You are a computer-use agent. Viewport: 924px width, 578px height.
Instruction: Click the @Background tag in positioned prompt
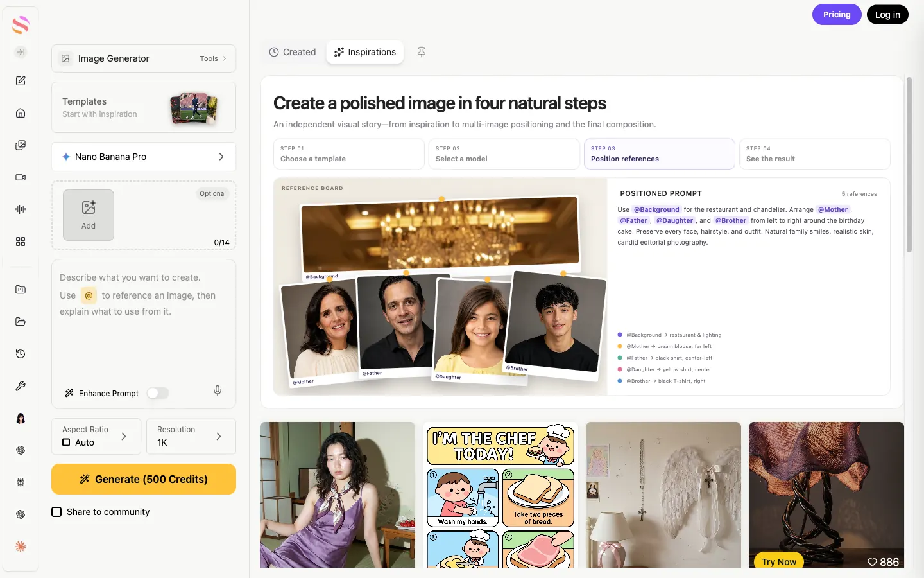pos(656,209)
